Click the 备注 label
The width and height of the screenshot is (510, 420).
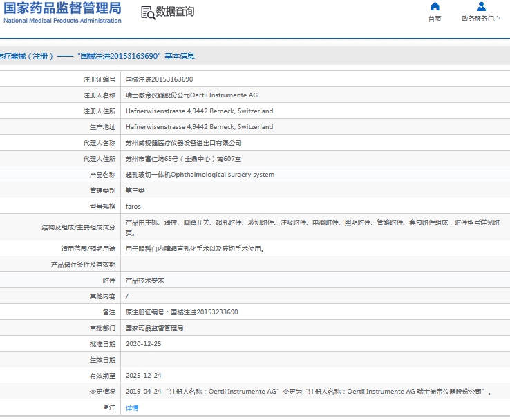point(109,312)
